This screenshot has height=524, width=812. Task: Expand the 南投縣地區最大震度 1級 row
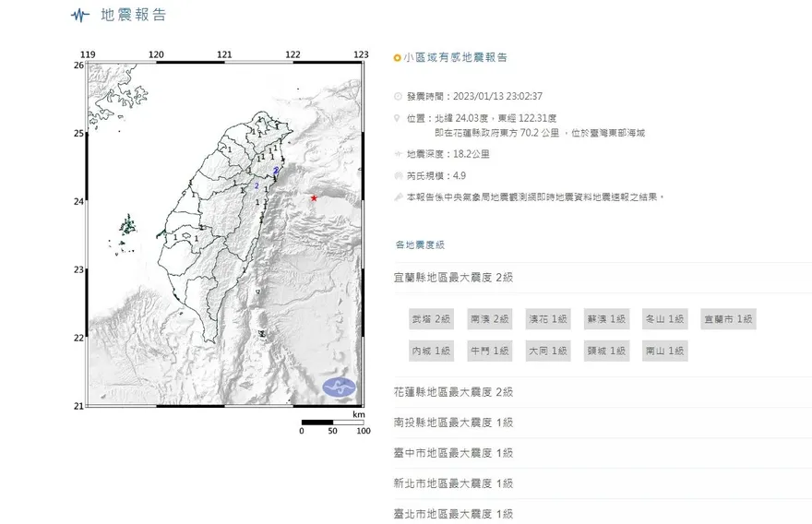453,423
